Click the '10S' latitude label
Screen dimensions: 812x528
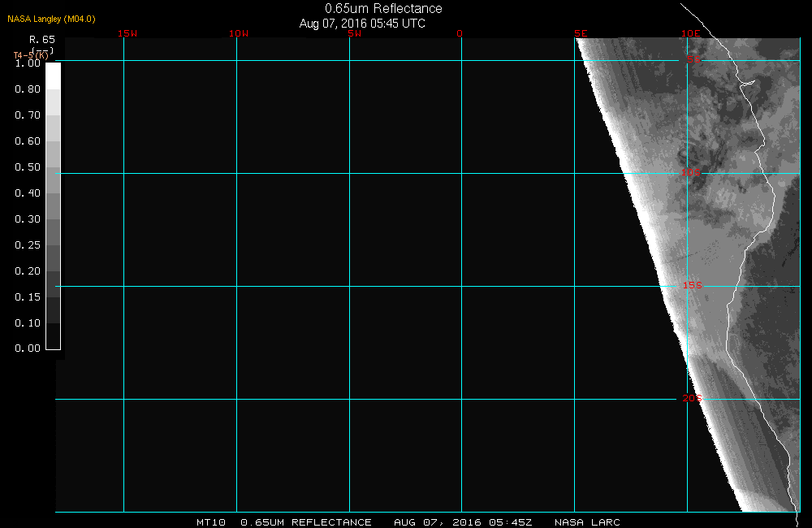click(691, 172)
